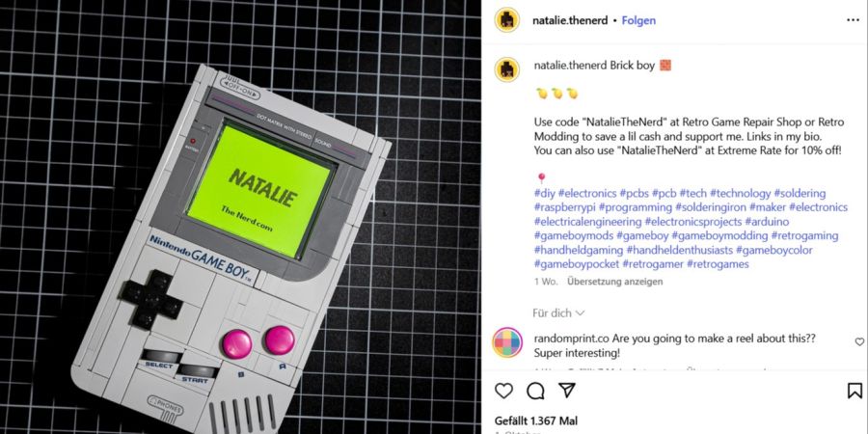Open the #retrogaming hashtag link
Viewport: 868px width, 434px height.
click(x=805, y=236)
